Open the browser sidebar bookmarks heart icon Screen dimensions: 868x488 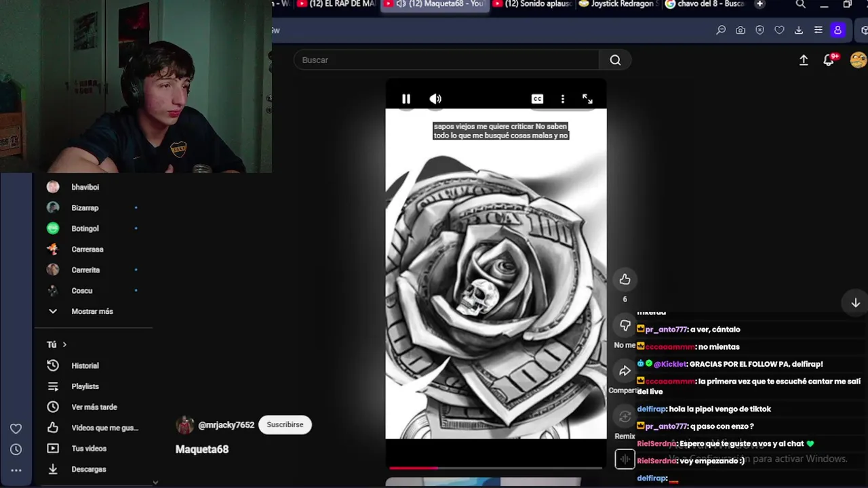[16, 428]
